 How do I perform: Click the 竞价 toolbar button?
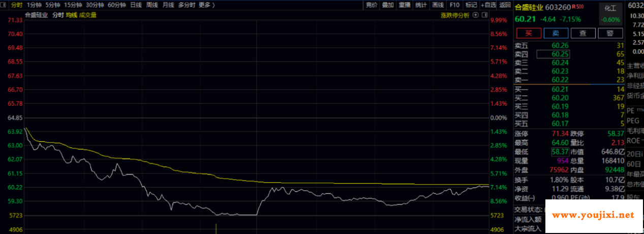[372, 5]
